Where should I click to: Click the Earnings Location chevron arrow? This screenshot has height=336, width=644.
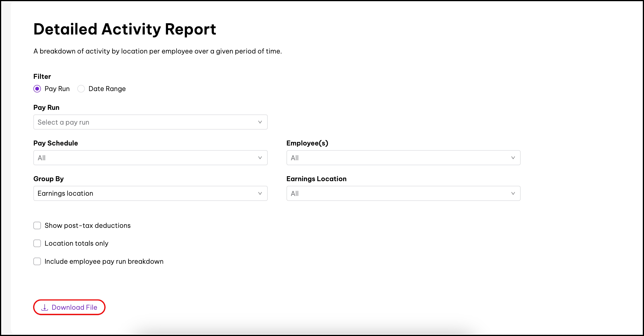click(x=513, y=194)
